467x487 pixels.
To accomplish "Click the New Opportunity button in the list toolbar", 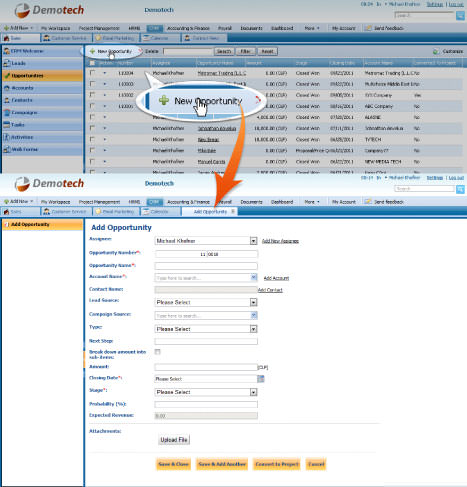I will (111, 51).
